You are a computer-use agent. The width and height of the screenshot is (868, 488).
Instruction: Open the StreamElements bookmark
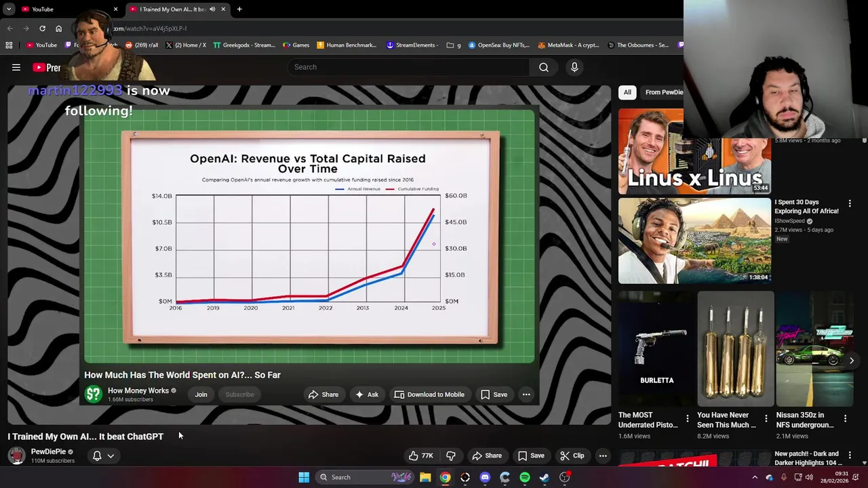(412, 45)
